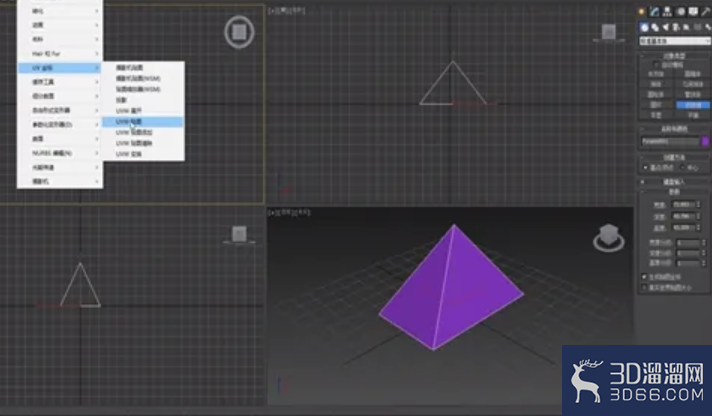Select the Shapes category icon

click(655, 27)
